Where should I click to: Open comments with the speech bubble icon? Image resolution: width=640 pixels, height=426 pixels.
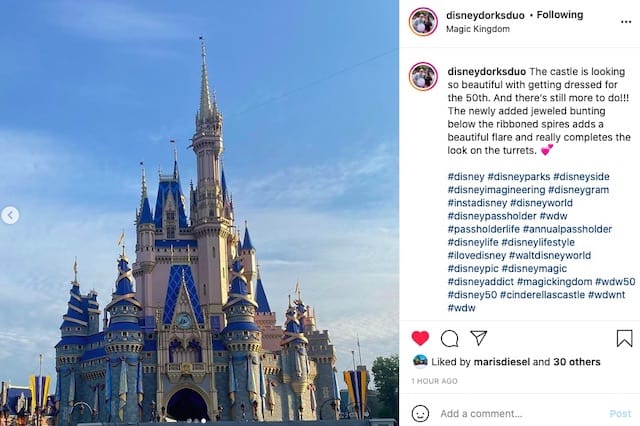pyautogui.click(x=449, y=339)
